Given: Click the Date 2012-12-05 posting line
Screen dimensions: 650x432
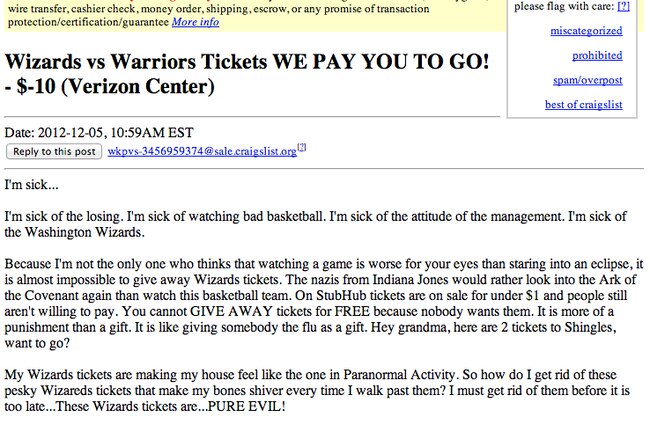Looking at the screenshot, I should [x=99, y=133].
